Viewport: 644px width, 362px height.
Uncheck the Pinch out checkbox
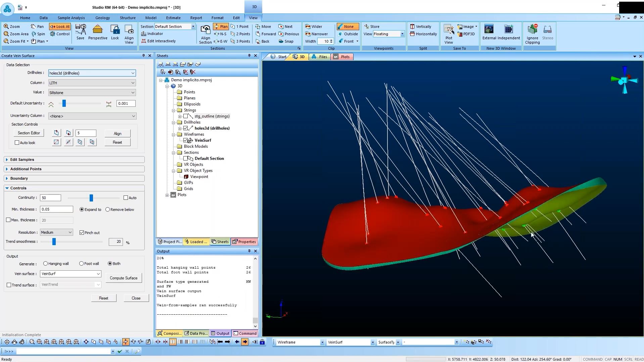82,232
